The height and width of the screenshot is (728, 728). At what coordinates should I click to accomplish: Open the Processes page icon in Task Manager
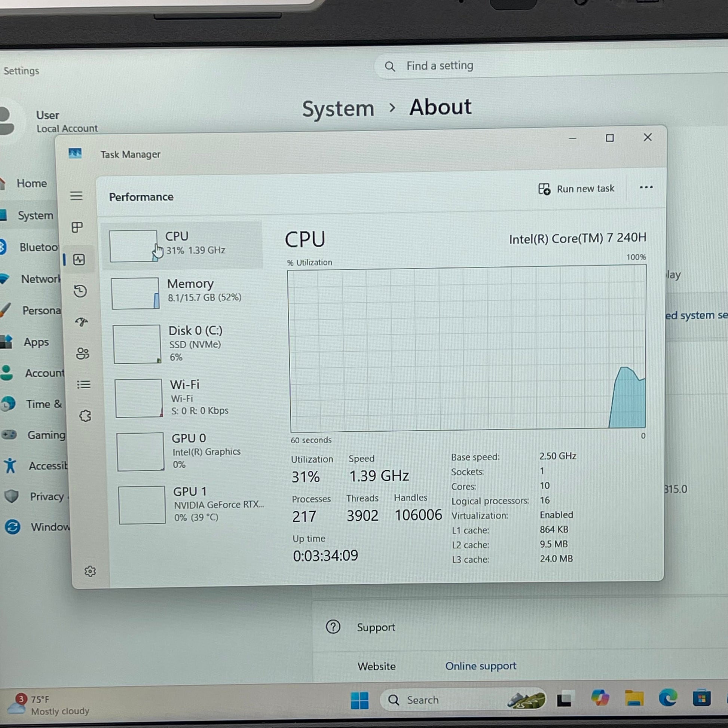pos(77,227)
